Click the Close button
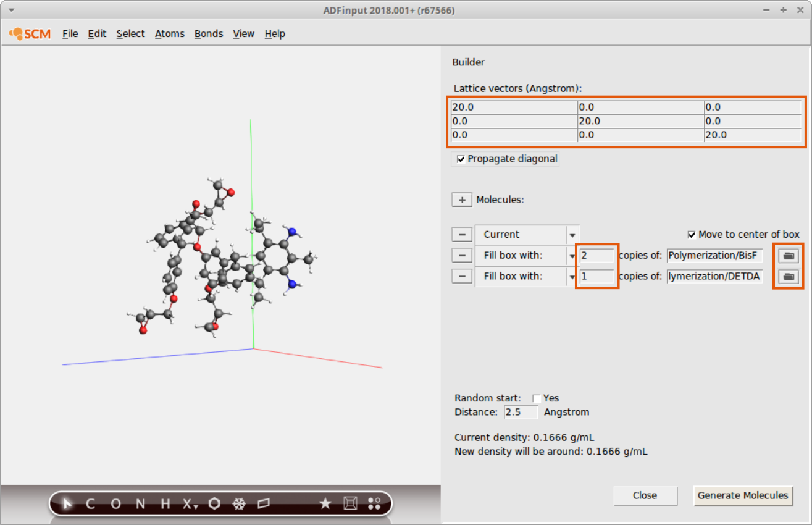This screenshot has height=525, width=812. point(645,495)
